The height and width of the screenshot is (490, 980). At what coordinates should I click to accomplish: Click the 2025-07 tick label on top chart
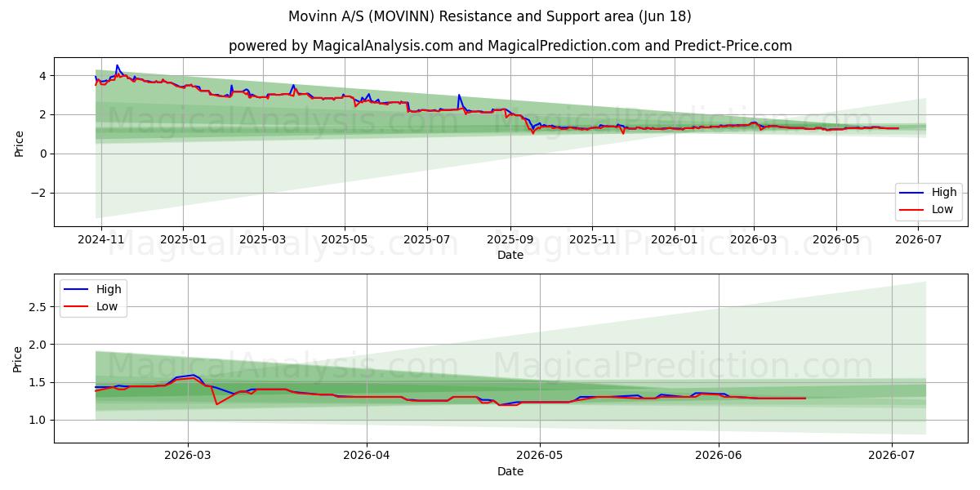pos(426,241)
